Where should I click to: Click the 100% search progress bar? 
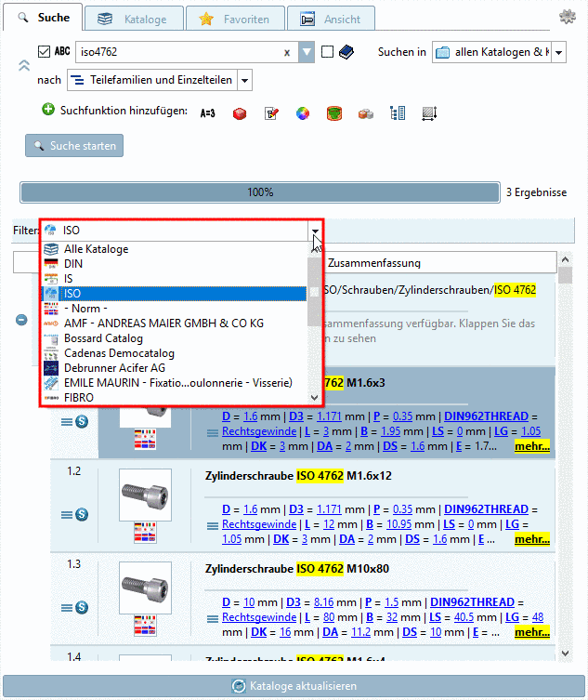259,192
